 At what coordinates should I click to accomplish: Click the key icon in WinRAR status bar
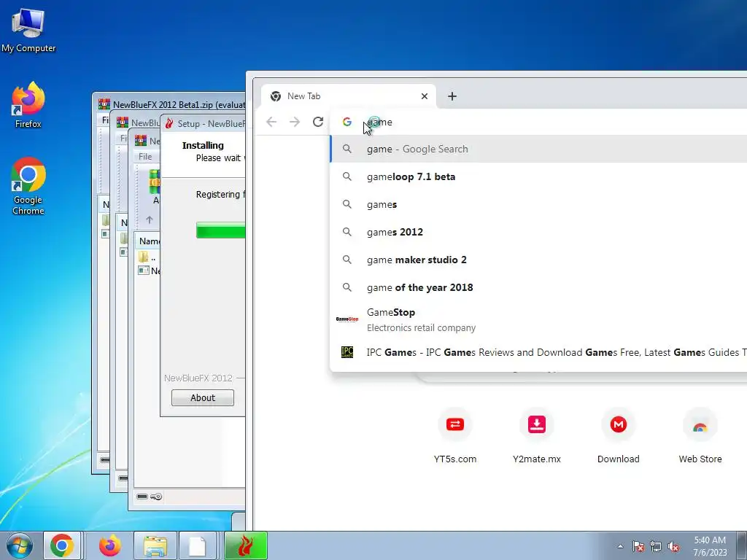[156, 497]
